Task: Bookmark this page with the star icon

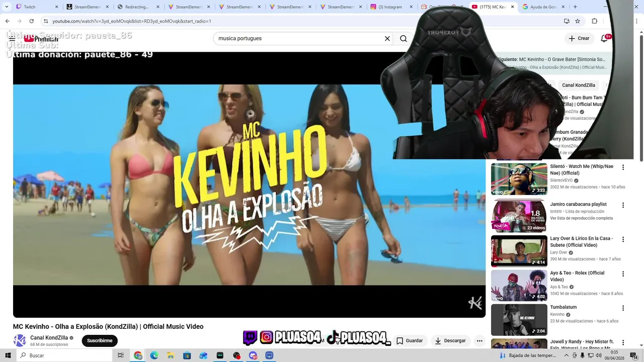Action: click(x=578, y=21)
